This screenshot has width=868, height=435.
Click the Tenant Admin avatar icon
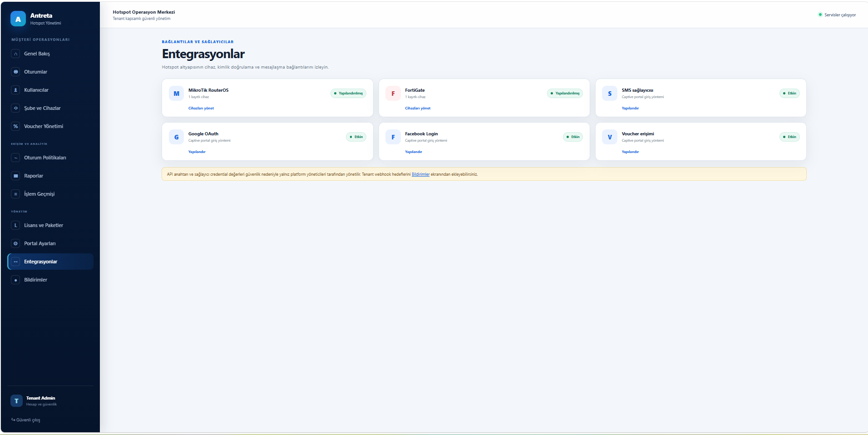(16, 401)
